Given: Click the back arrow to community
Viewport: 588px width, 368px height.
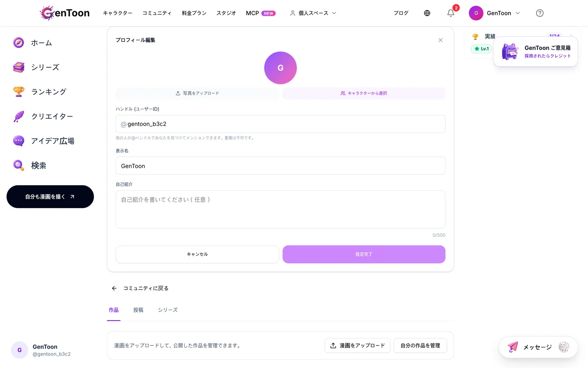Looking at the screenshot, I should tap(114, 288).
